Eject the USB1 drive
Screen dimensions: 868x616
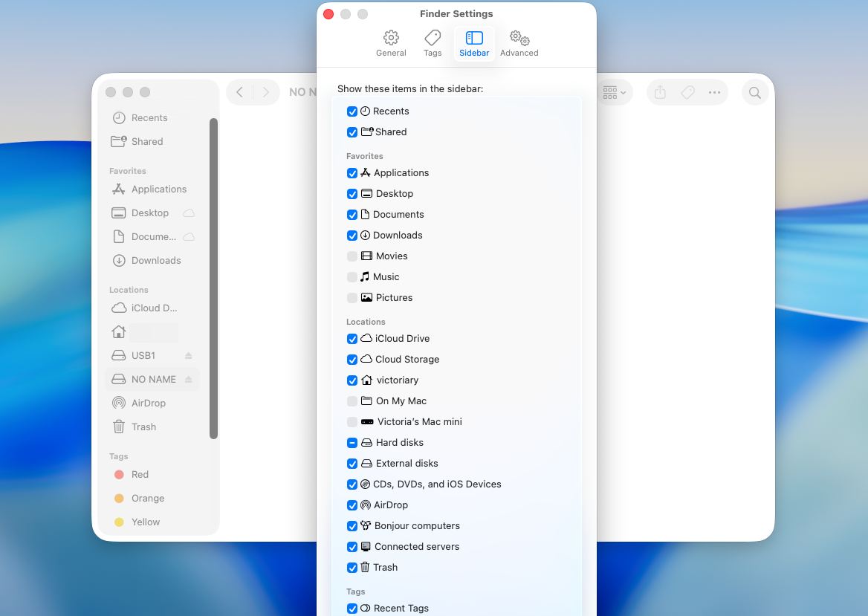pyautogui.click(x=188, y=355)
